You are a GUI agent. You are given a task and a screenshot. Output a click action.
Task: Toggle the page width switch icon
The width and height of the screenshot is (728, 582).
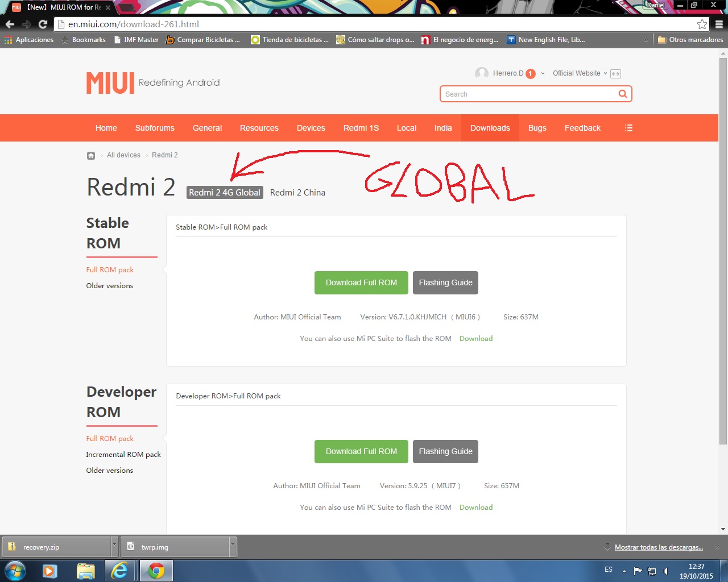click(x=615, y=74)
